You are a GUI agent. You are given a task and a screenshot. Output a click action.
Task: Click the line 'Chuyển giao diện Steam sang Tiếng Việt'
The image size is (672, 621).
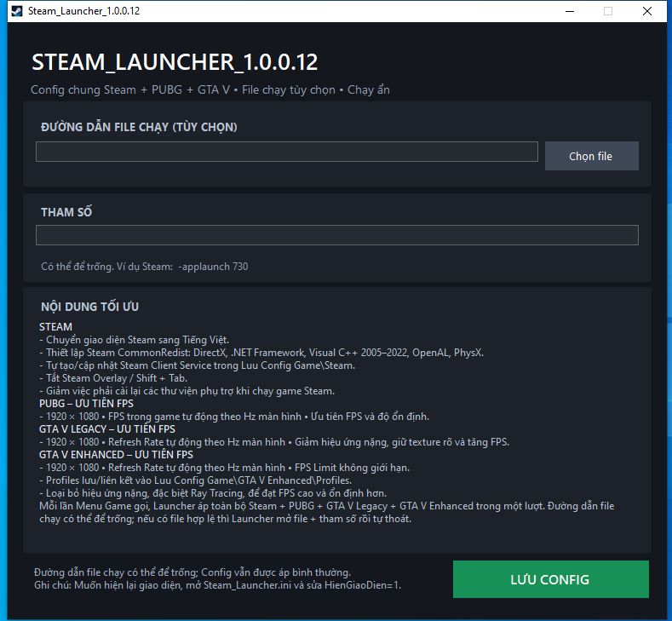(x=134, y=340)
